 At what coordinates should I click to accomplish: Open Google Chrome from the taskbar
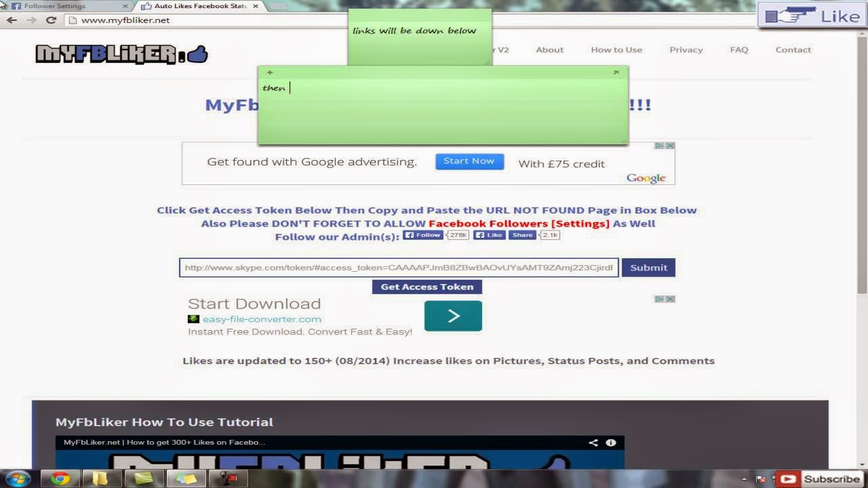point(60,479)
